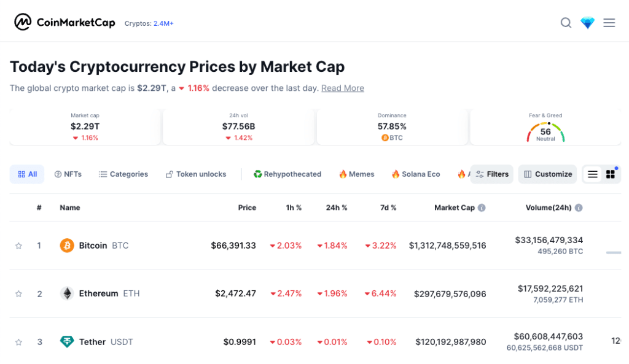Sort by the 7d % column
This screenshot has width=629, height=364.
click(388, 207)
